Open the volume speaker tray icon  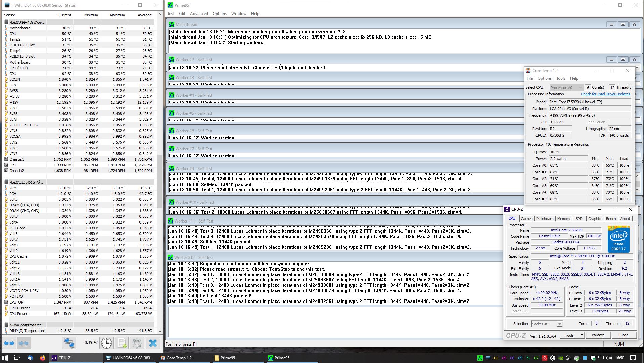coord(609,358)
